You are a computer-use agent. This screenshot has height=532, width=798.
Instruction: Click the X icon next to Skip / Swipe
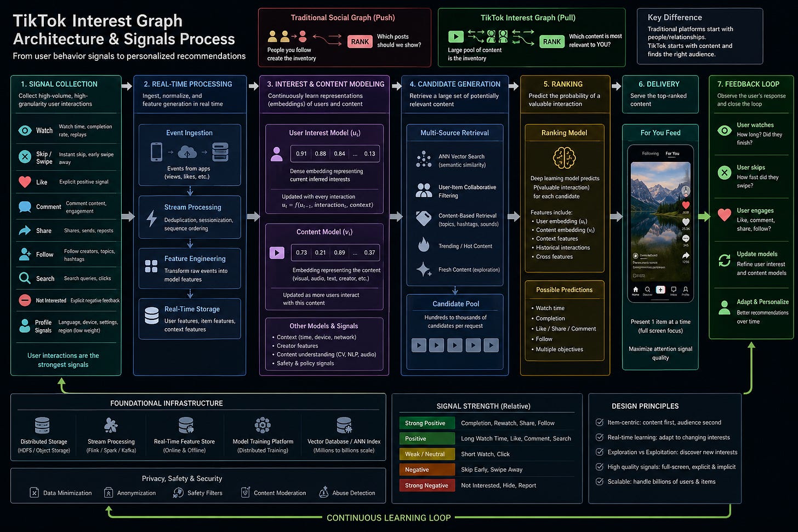(25, 157)
